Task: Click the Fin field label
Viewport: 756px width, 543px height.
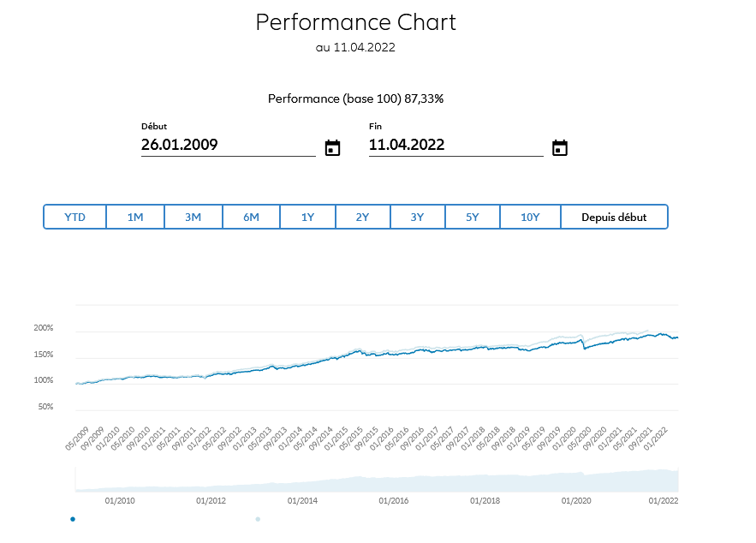Action: [375, 127]
